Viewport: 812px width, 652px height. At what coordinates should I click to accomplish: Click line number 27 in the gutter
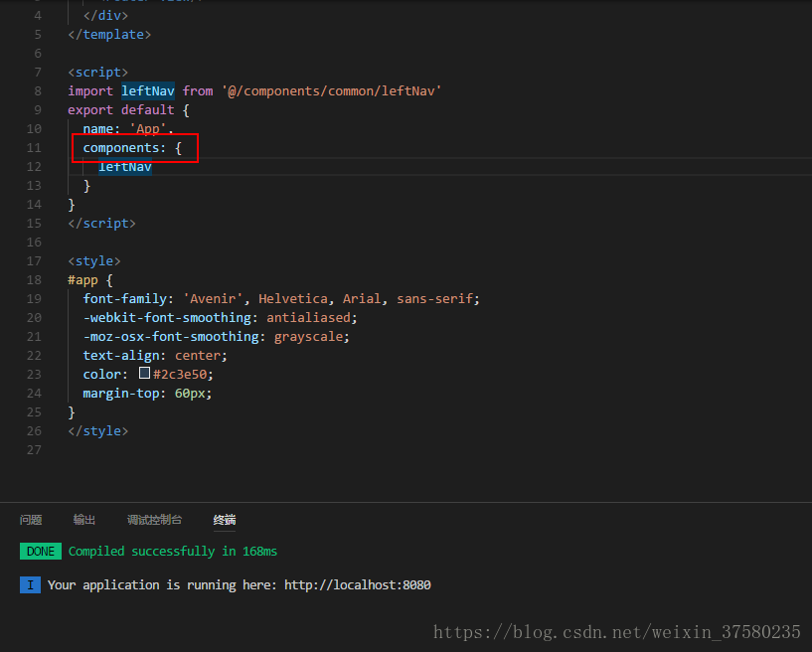(34, 450)
